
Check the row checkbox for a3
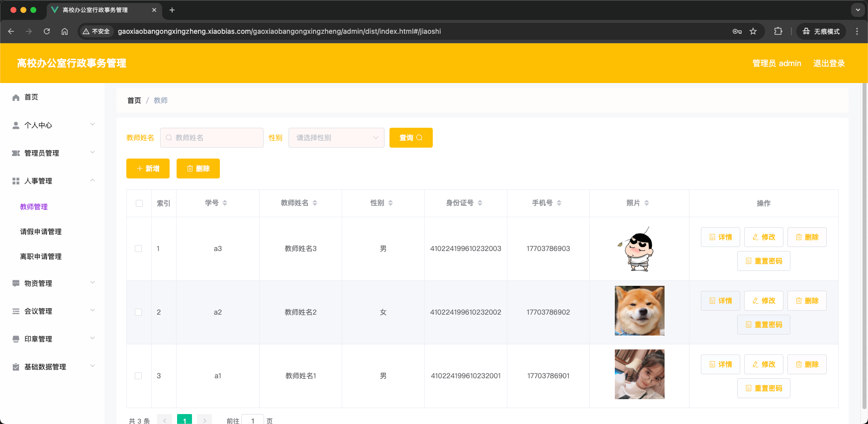(138, 249)
